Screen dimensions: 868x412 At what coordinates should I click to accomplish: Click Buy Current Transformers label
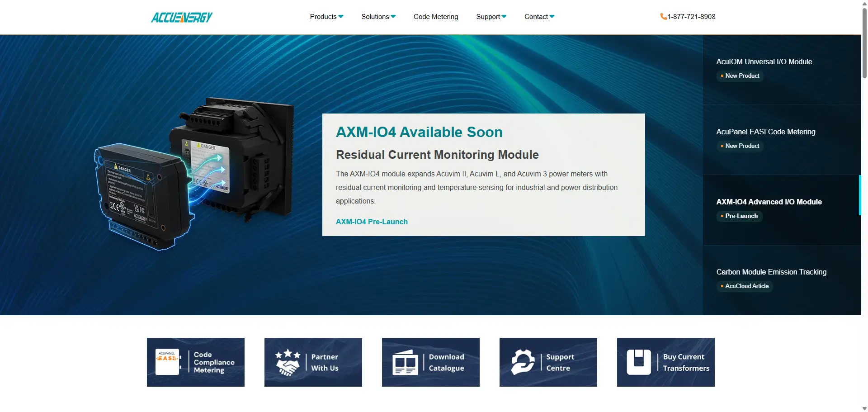coord(686,362)
